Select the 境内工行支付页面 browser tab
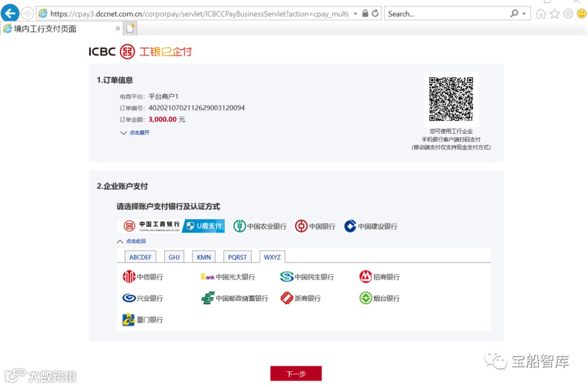Viewport: 588px width, 387px height. coord(62,28)
